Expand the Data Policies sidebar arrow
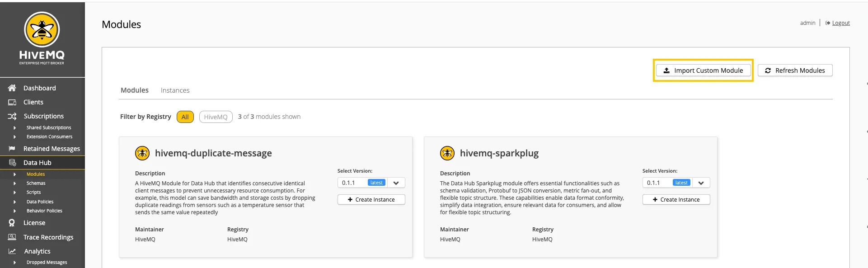Image resolution: width=868 pixels, height=268 pixels. pyautogui.click(x=14, y=202)
